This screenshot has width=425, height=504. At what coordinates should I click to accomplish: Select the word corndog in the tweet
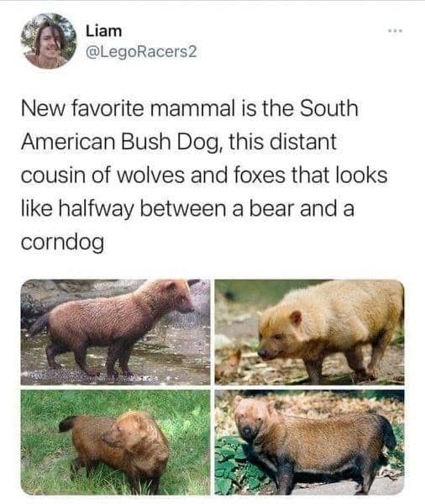click(x=63, y=243)
